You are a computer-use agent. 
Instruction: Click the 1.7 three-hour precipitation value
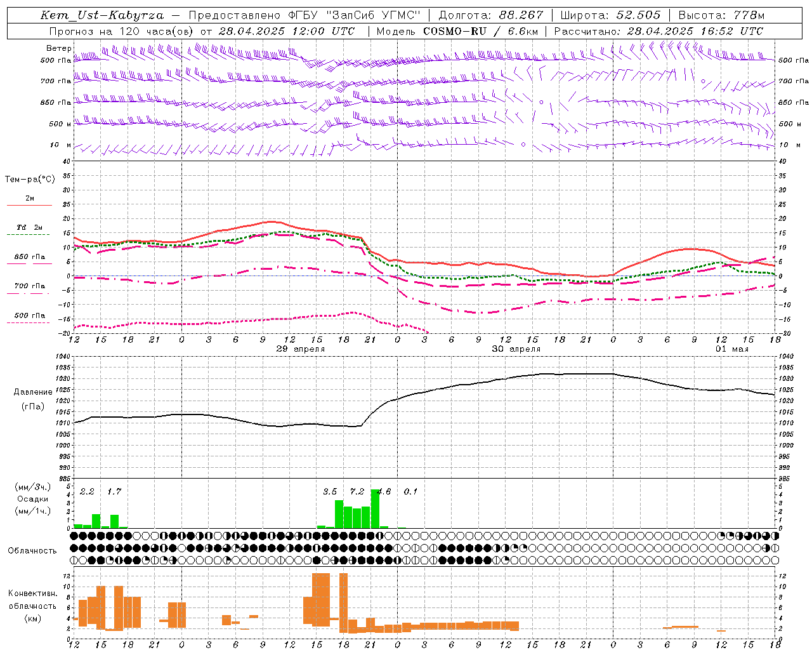(x=114, y=491)
